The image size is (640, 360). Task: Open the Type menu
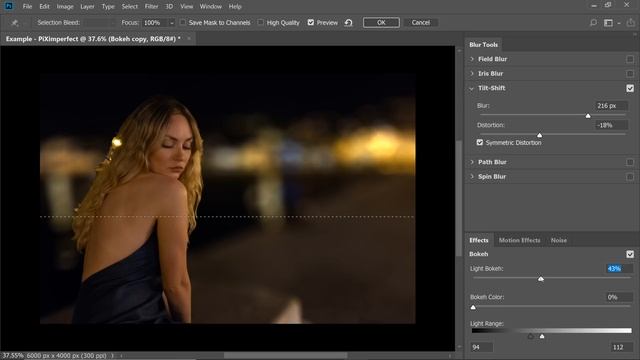(108, 7)
